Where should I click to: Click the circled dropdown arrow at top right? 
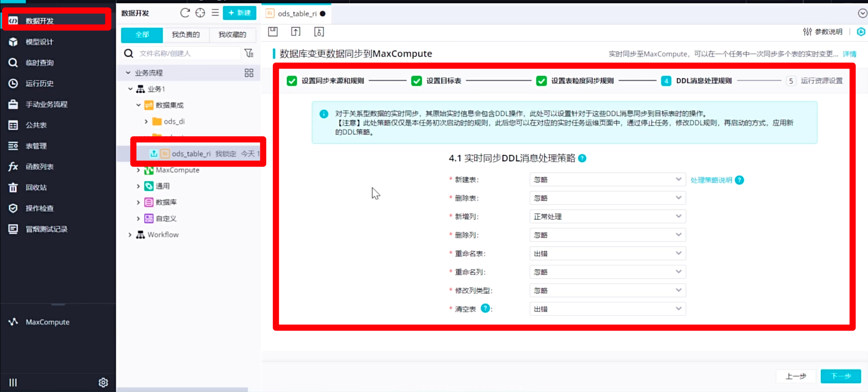pyautogui.click(x=862, y=14)
